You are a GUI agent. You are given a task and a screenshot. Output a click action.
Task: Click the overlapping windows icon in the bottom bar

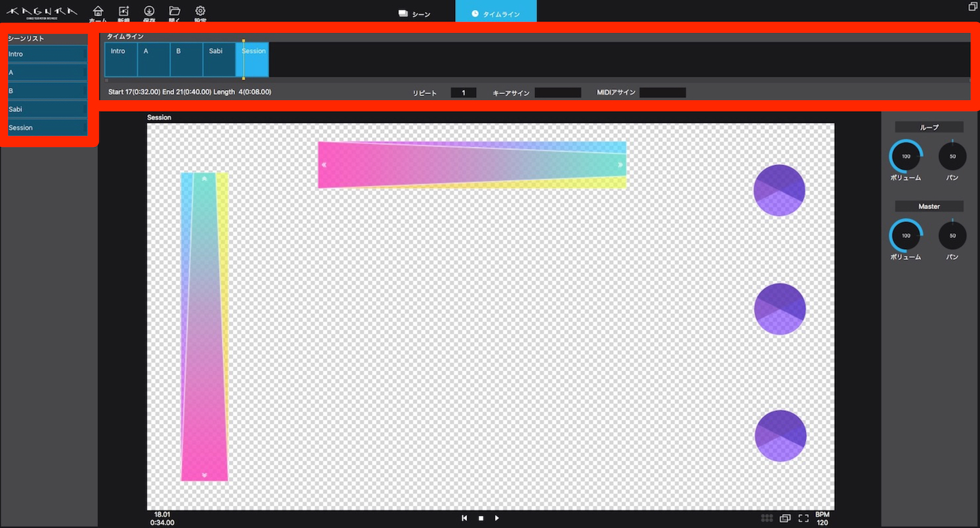coord(785,518)
